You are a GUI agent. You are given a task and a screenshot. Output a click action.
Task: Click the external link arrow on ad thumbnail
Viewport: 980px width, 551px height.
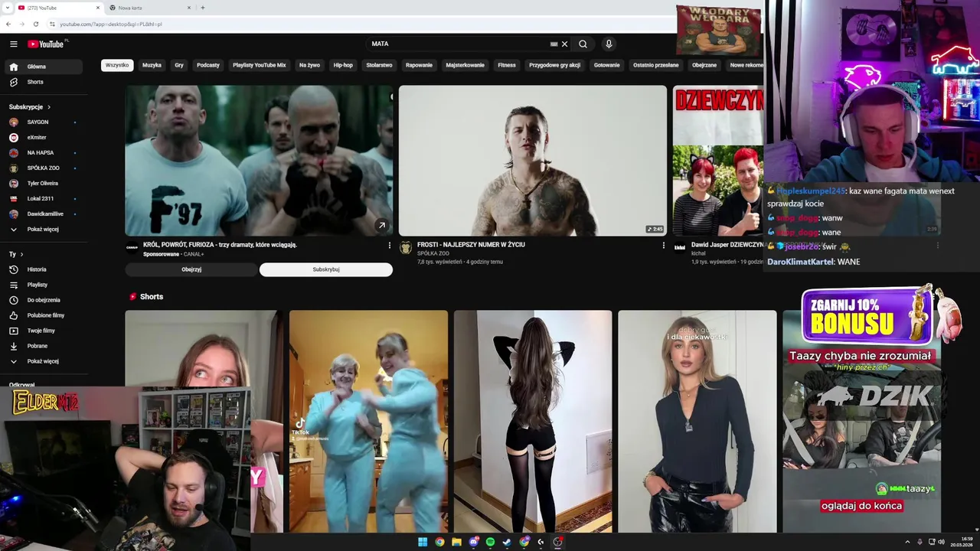381,225
